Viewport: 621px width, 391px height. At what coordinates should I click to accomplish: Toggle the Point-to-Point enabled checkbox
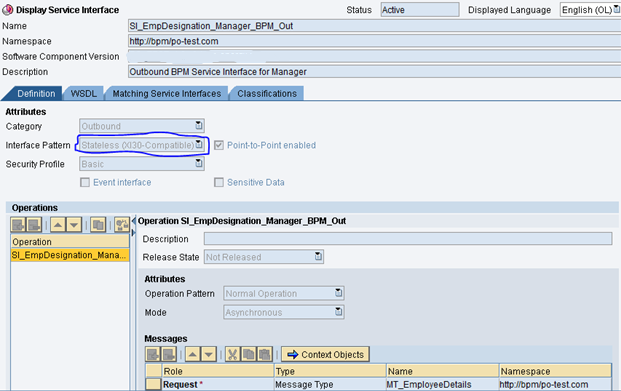coord(219,145)
